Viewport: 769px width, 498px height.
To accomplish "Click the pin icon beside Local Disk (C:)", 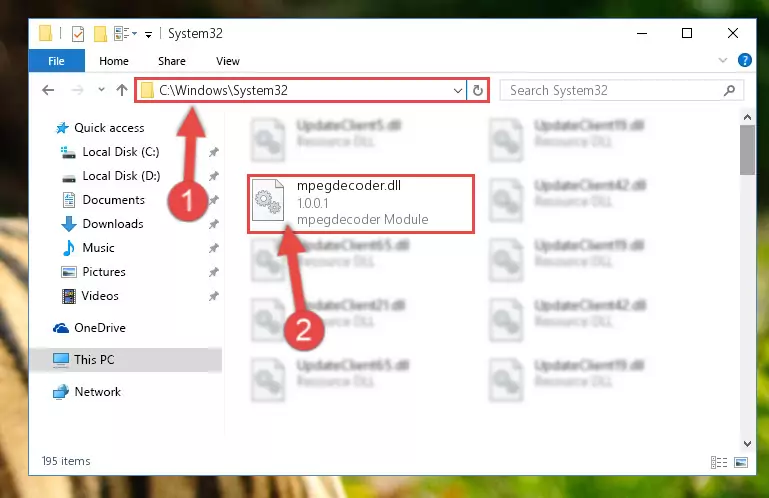I will coord(213,152).
